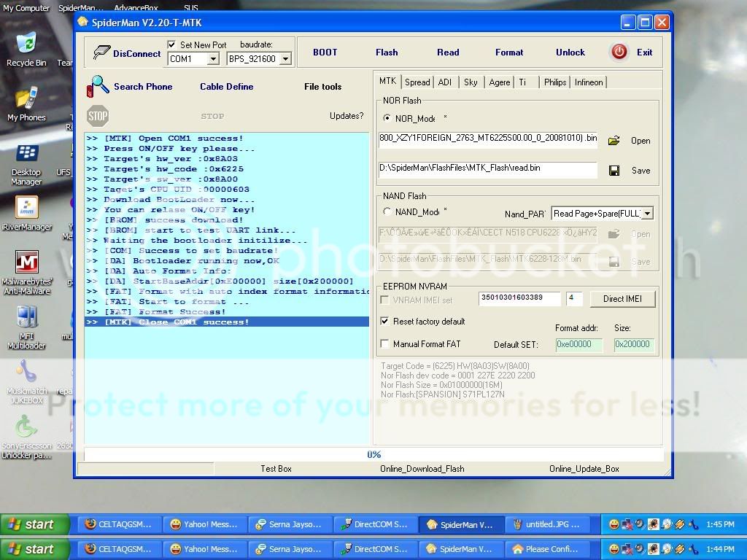747x560 pixels.
Task: Click the BOOT button
Action: 325,52
